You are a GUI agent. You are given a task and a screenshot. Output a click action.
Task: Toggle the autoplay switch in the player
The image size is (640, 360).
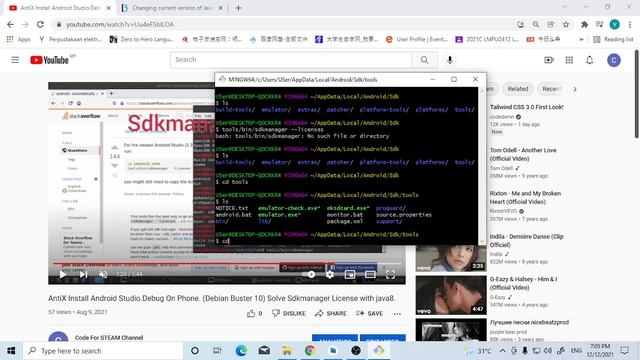pos(310,275)
